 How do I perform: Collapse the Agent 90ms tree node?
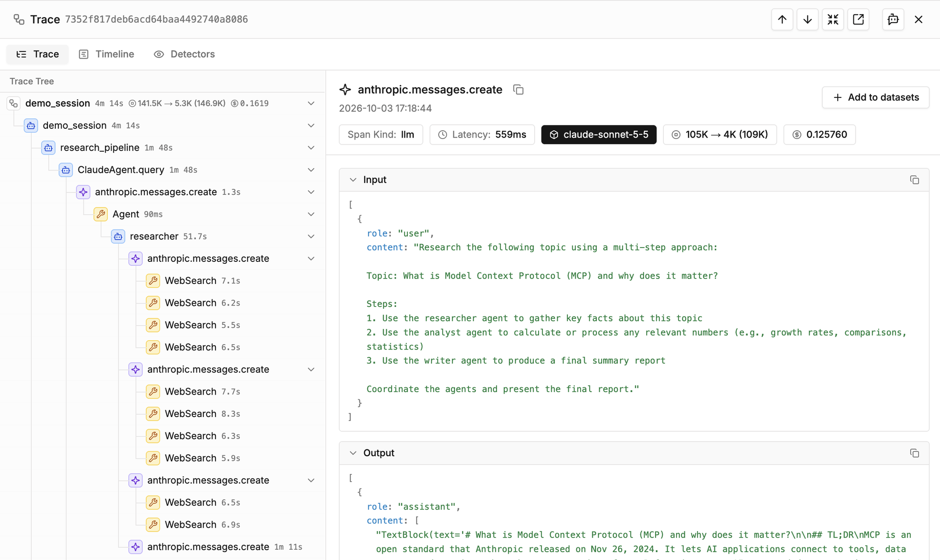point(311,214)
